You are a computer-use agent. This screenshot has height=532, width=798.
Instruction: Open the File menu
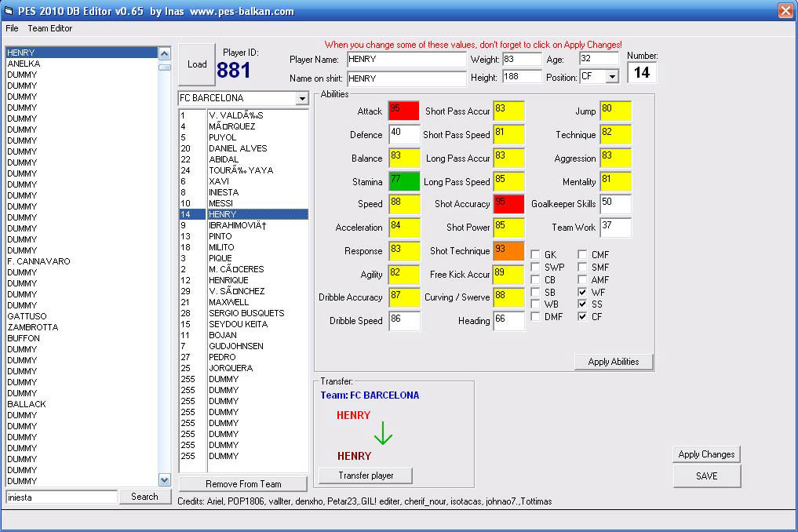pyautogui.click(x=12, y=28)
